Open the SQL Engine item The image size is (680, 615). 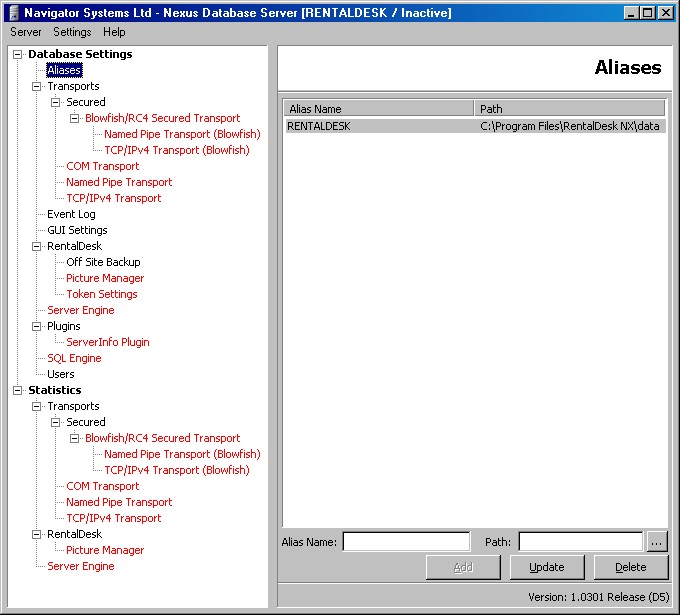point(74,358)
